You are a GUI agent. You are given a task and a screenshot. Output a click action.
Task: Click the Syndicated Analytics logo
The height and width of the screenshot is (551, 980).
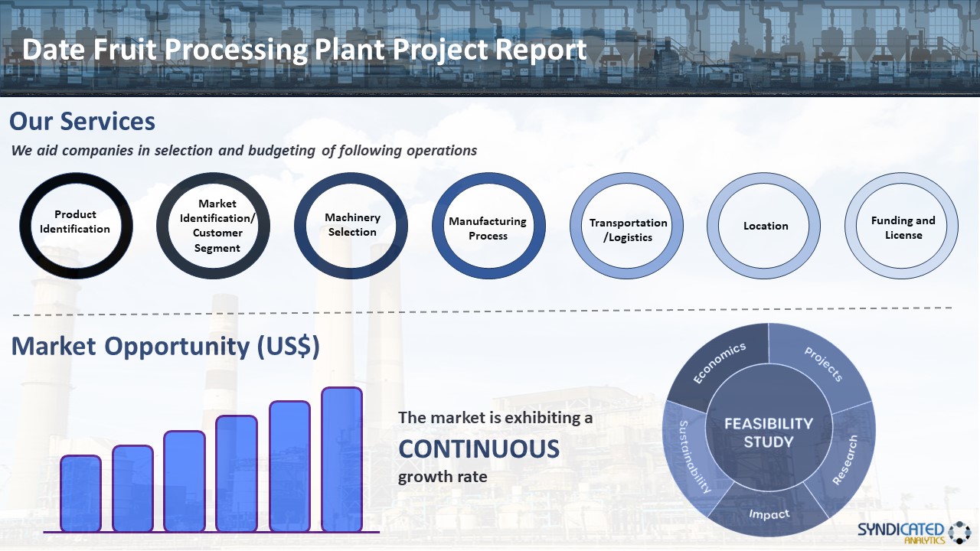(913, 533)
